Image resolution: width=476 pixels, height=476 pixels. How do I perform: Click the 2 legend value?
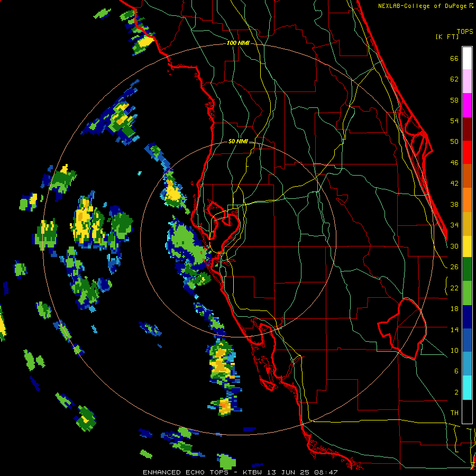(456, 392)
